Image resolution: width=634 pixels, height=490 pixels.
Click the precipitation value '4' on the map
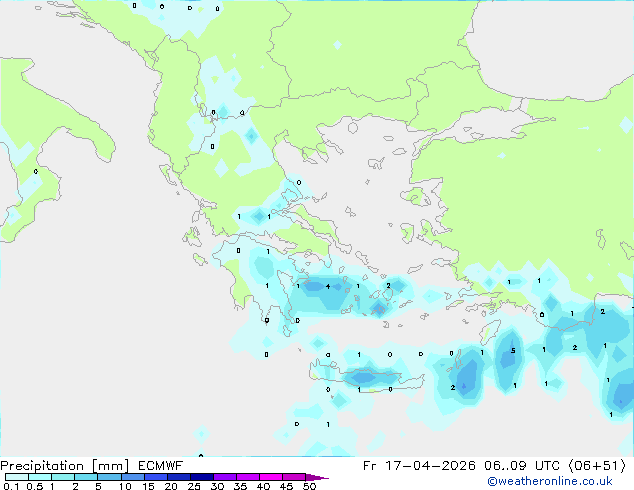[328, 286]
